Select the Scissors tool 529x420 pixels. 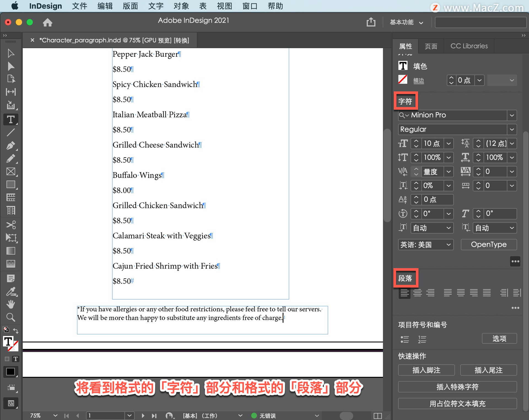[11, 225]
